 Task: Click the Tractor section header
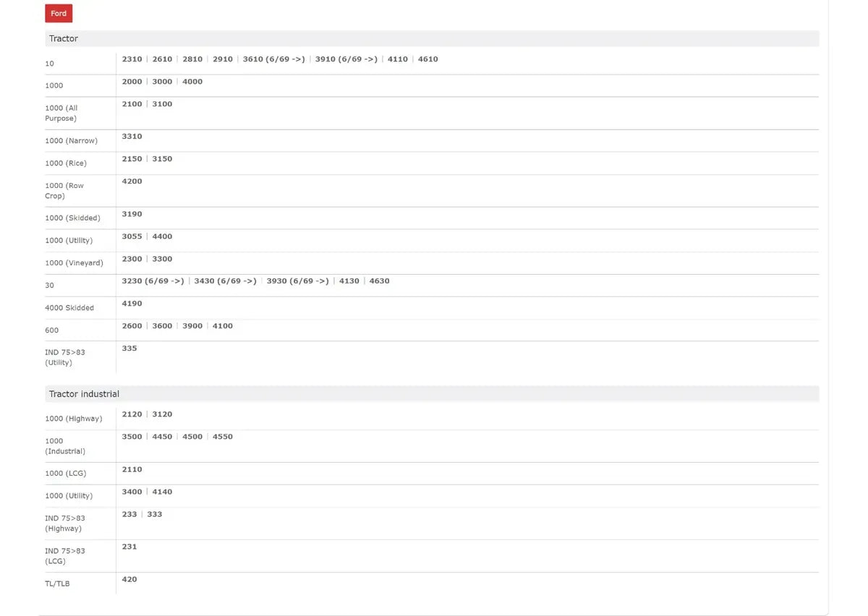point(431,38)
